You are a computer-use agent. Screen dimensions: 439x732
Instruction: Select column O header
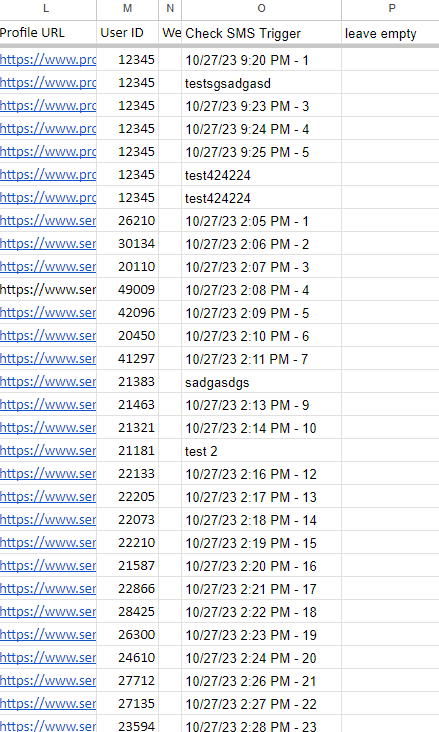(262, 9)
